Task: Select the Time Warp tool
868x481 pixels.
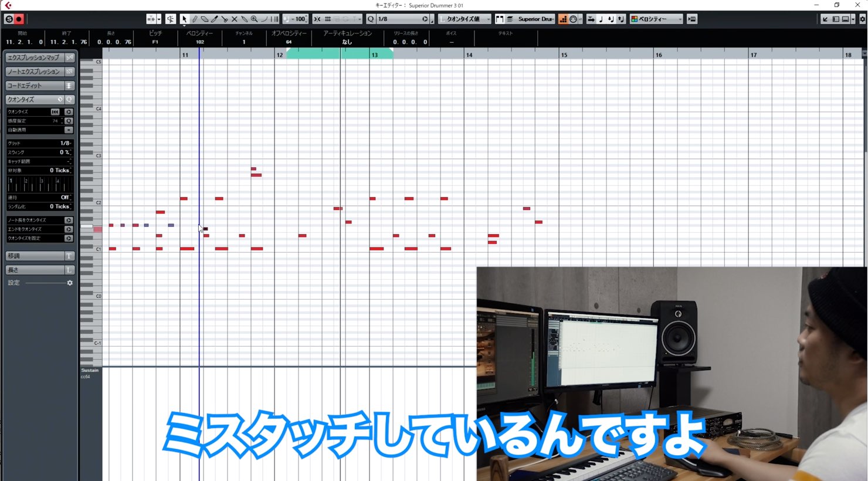Action: pos(274,19)
